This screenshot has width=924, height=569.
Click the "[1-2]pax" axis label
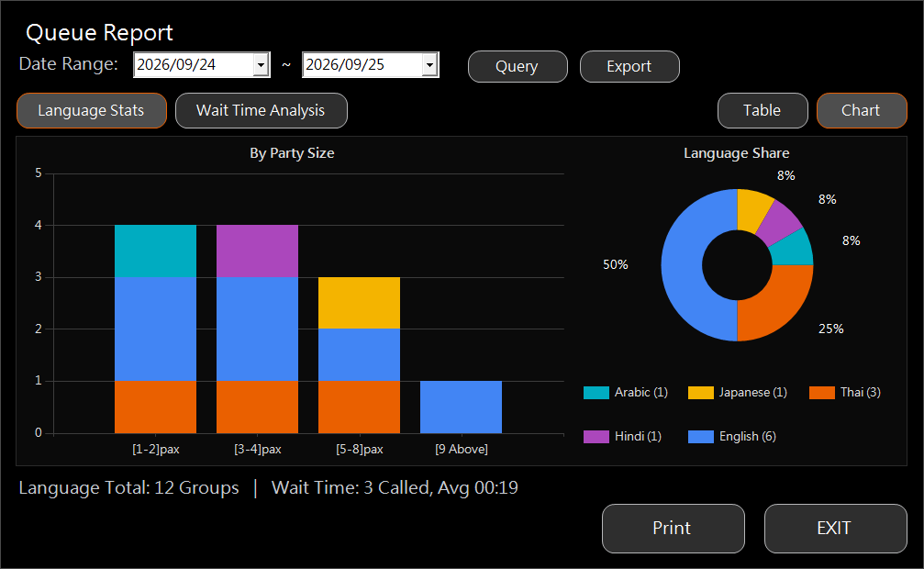coord(156,450)
